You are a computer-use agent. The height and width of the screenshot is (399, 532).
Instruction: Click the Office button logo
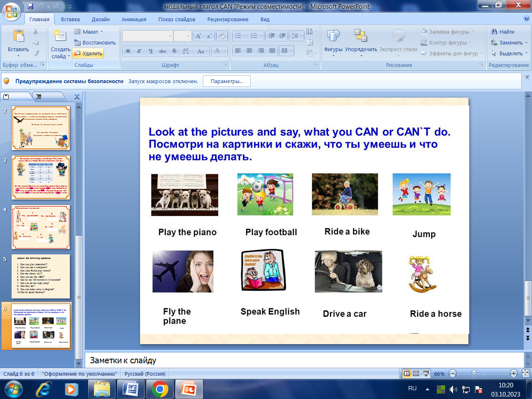11,11
